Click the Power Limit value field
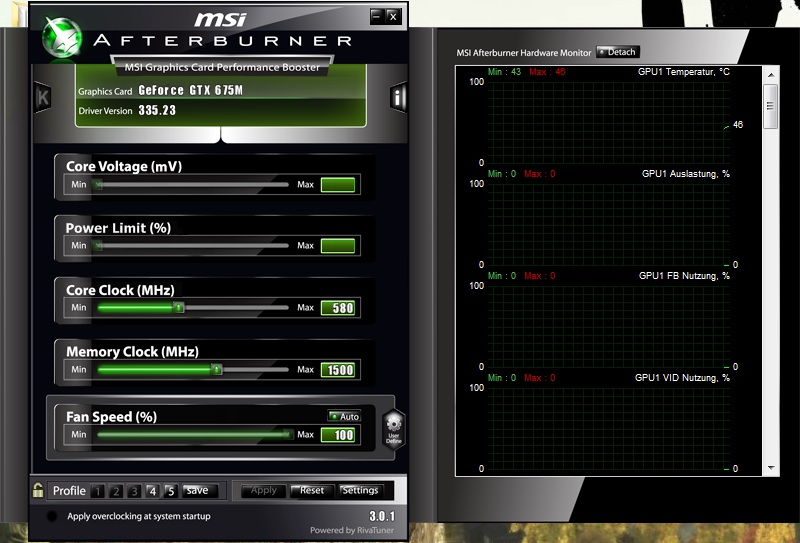800x543 pixels. [x=338, y=246]
